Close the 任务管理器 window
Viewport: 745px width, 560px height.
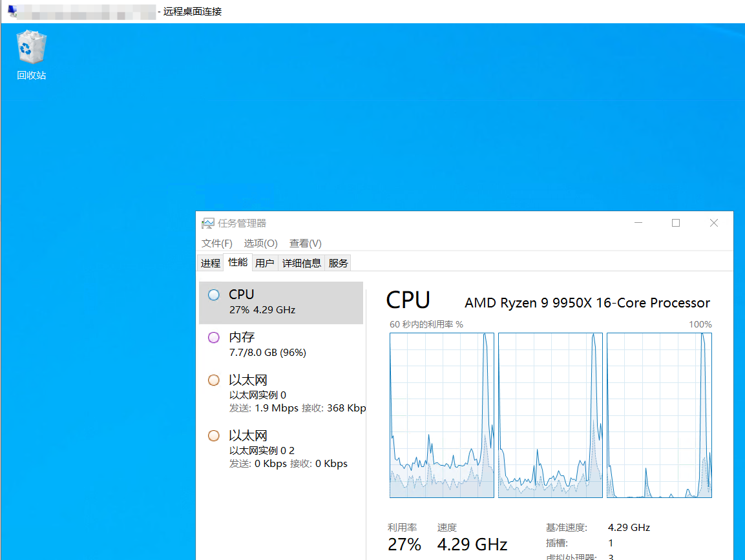714,223
